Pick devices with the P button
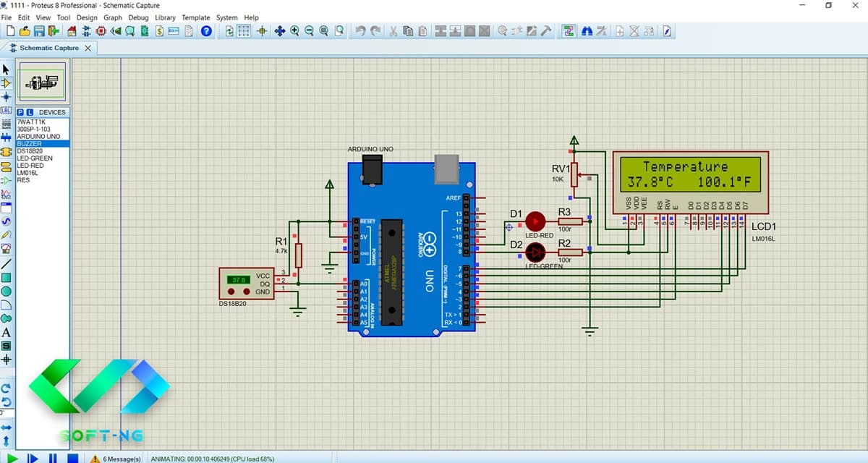This screenshot has width=868, height=463. 20,112
